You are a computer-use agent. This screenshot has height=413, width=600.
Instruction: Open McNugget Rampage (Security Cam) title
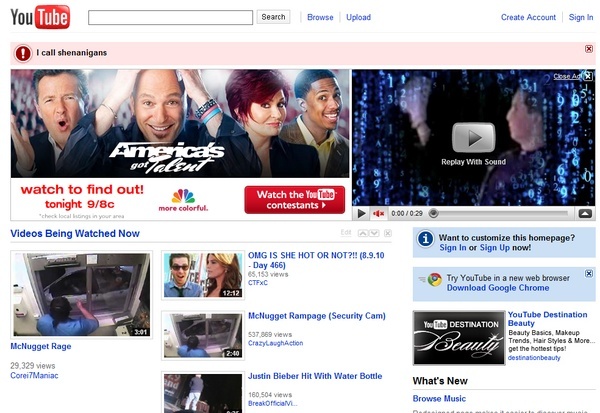(x=317, y=316)
